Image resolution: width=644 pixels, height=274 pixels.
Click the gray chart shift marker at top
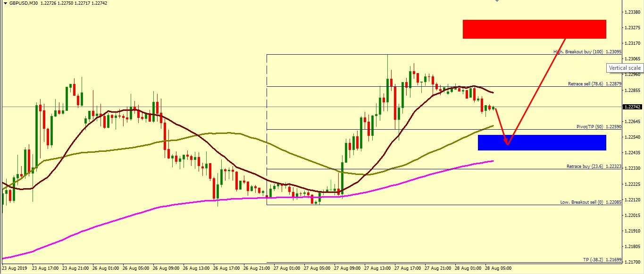coord(497,1)
